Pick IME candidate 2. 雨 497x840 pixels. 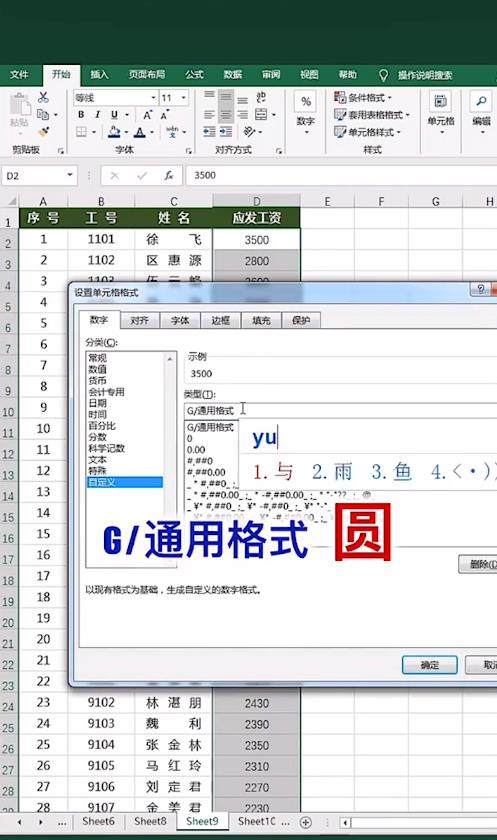[333, 471]
